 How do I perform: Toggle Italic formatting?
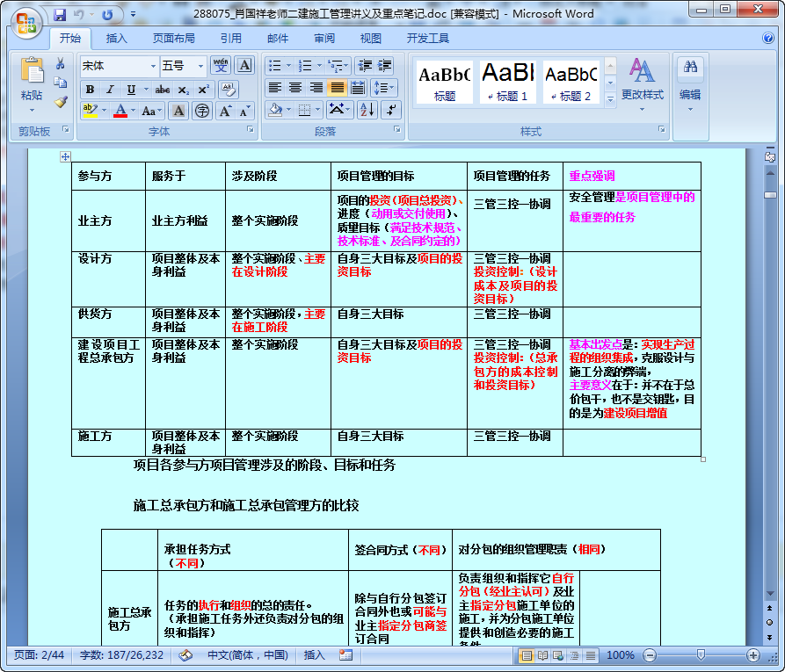tap(110, 90)
